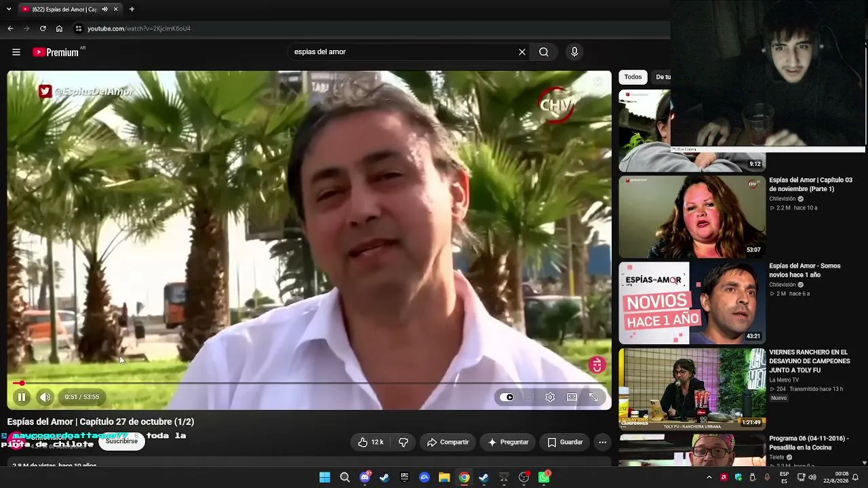
Task: Open the 'Programa 06 (04-11-2016)' video title
Action: click(809, 443)
